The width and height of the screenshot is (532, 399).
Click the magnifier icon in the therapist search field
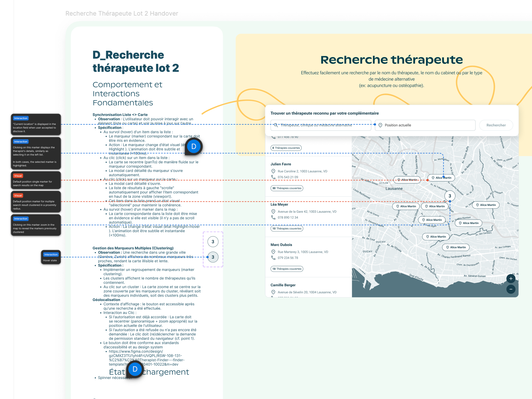(x=276, y=125)
